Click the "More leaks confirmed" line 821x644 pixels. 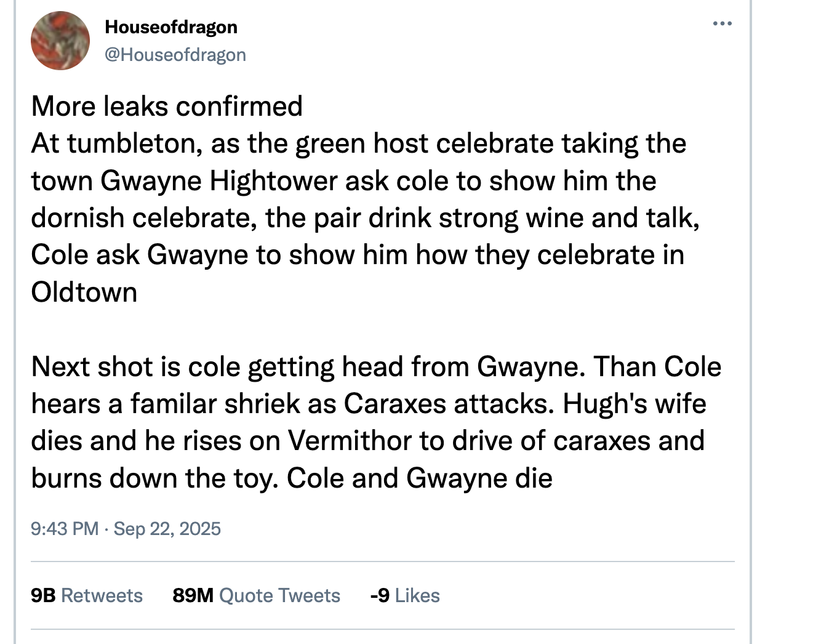pos(167,107)
